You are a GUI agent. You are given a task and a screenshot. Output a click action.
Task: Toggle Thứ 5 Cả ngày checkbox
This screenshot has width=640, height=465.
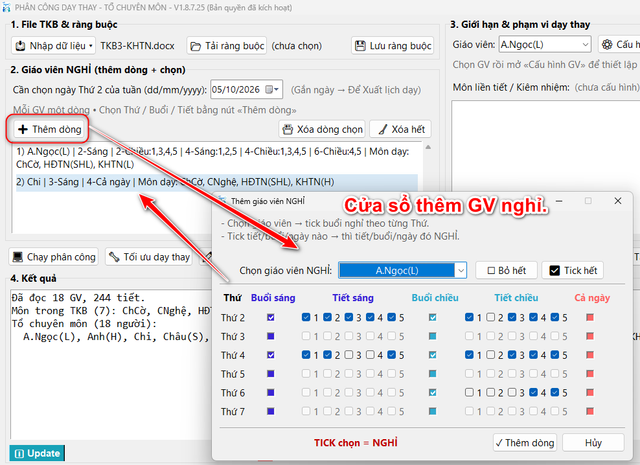590,374
